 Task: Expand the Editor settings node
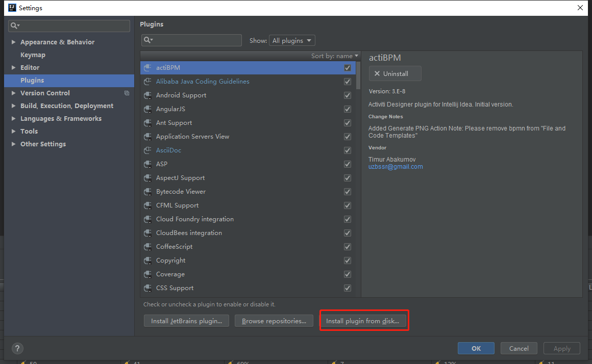[13, 67]
